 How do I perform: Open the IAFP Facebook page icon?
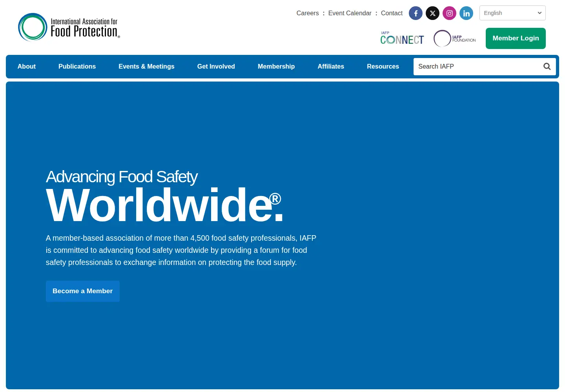tap(416, 13)
